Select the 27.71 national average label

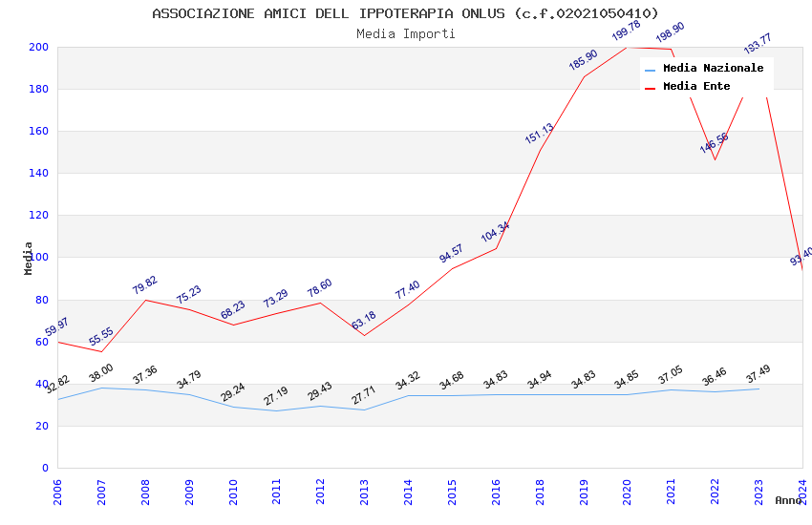tap(364, 395)
